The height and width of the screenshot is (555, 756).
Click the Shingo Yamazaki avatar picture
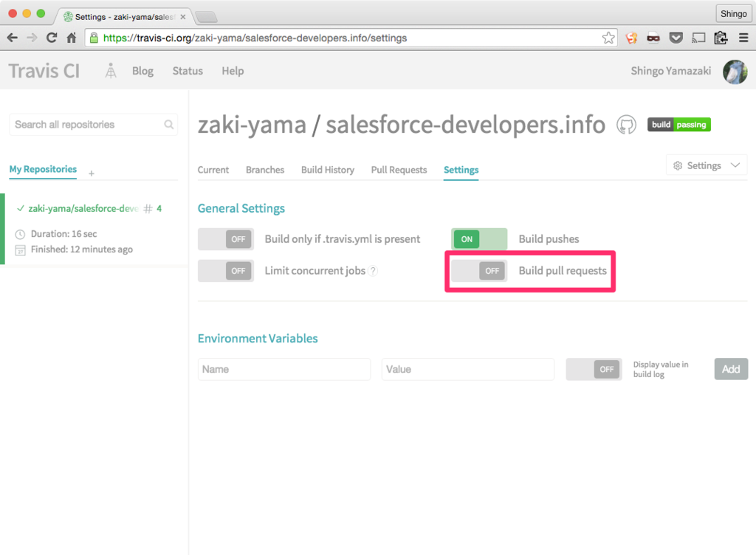pos(735,72)
